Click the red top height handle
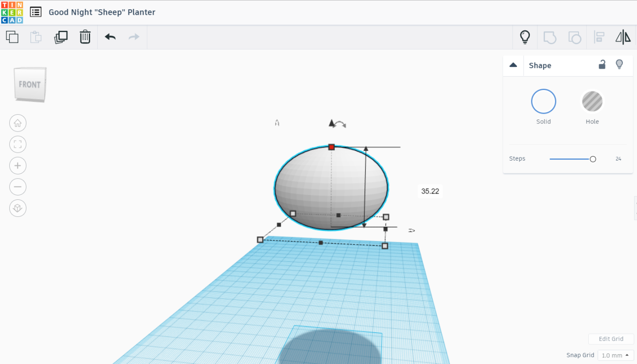 click(331, 147)
